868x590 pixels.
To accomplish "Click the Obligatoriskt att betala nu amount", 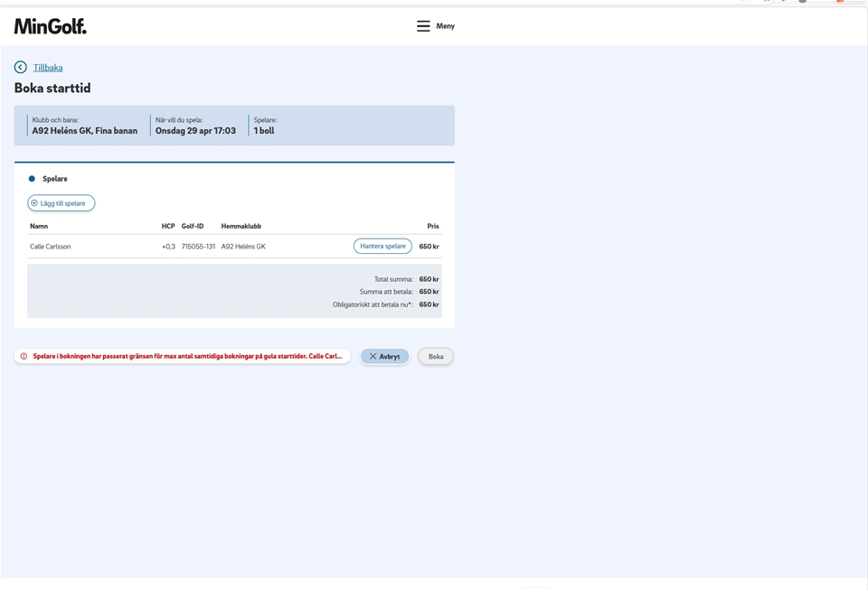I will point(429,304).
